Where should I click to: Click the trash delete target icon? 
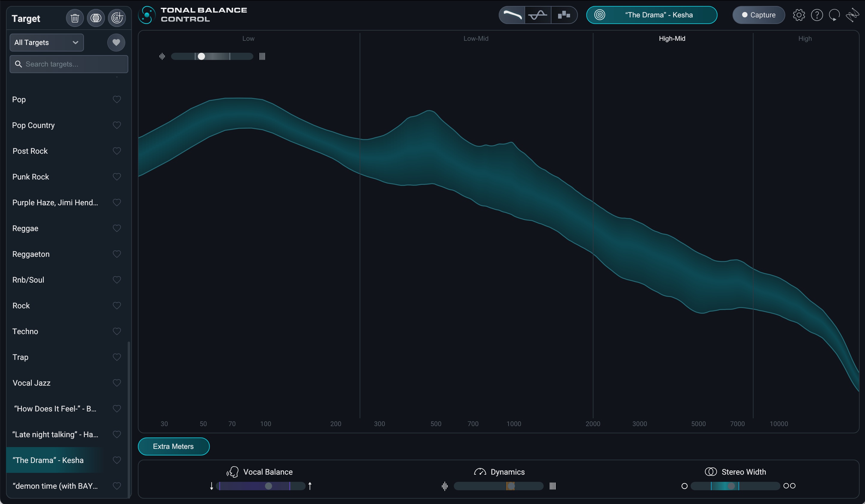point(75,18)
